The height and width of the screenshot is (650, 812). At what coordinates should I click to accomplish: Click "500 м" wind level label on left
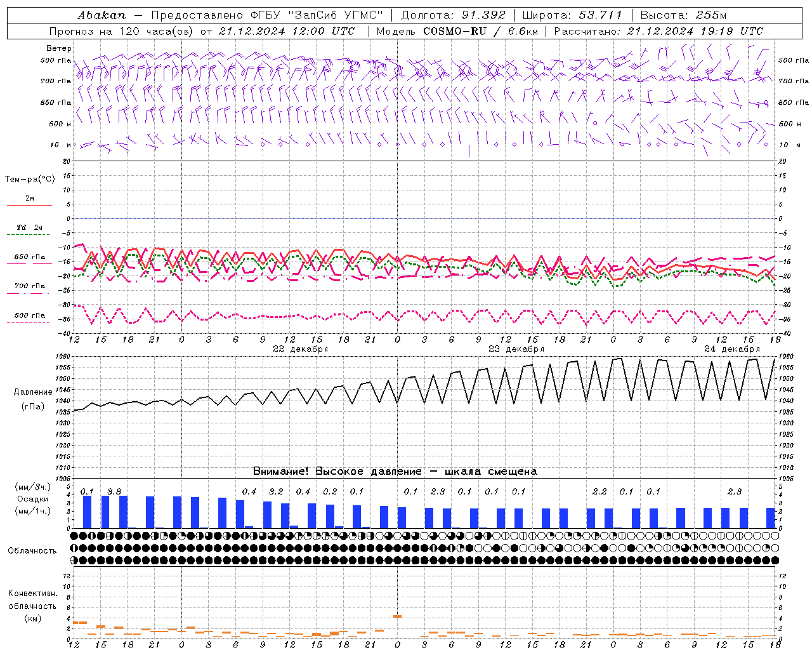[x=60, y=124]
